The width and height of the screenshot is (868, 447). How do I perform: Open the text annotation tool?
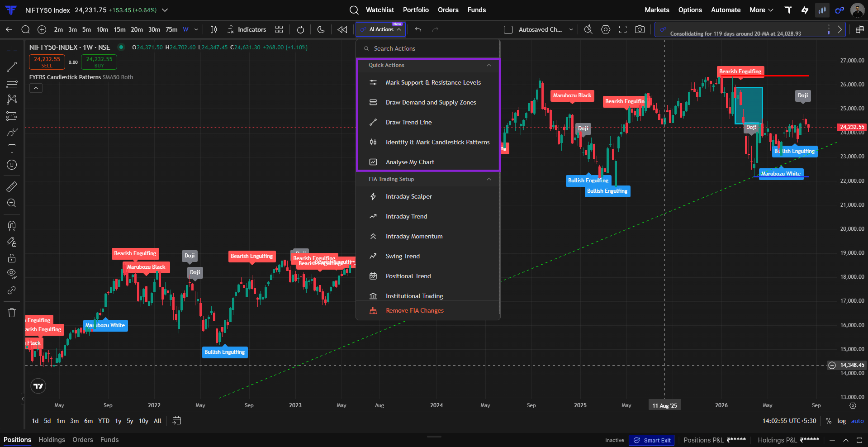click(x=12, y=148)
